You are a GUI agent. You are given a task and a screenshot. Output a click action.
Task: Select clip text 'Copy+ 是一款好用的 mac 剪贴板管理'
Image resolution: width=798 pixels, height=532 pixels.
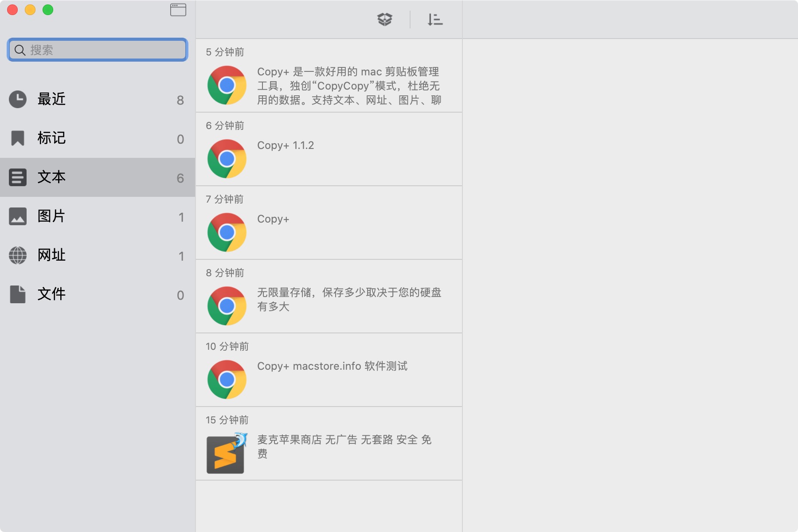pyautogui.click(x=348, y=72)
